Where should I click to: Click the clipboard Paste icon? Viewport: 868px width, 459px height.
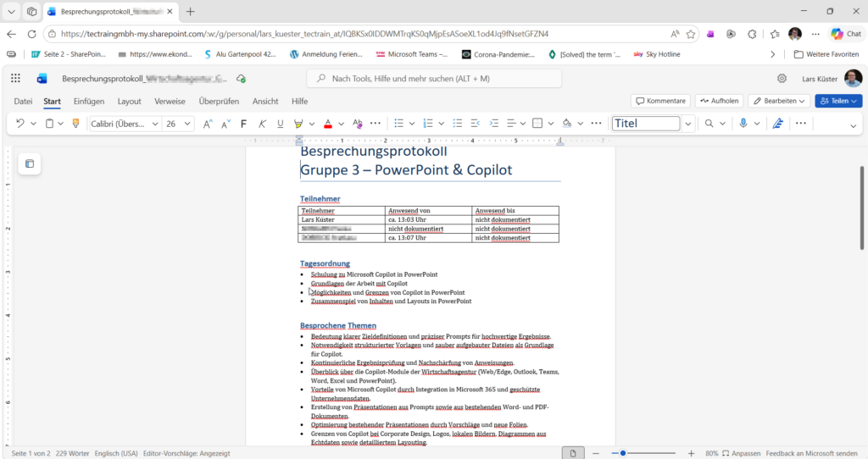pos(49,124)
